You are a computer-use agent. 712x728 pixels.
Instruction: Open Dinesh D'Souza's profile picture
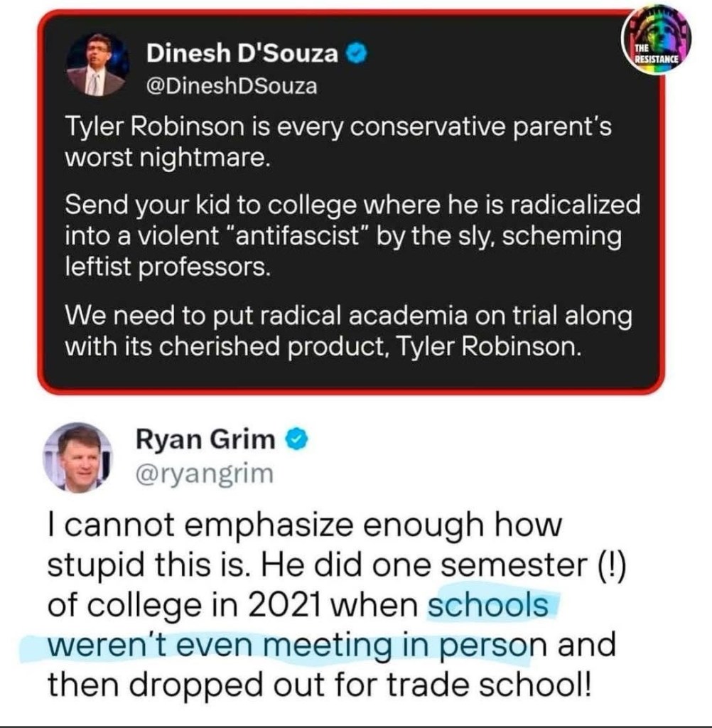pos(96,65)
